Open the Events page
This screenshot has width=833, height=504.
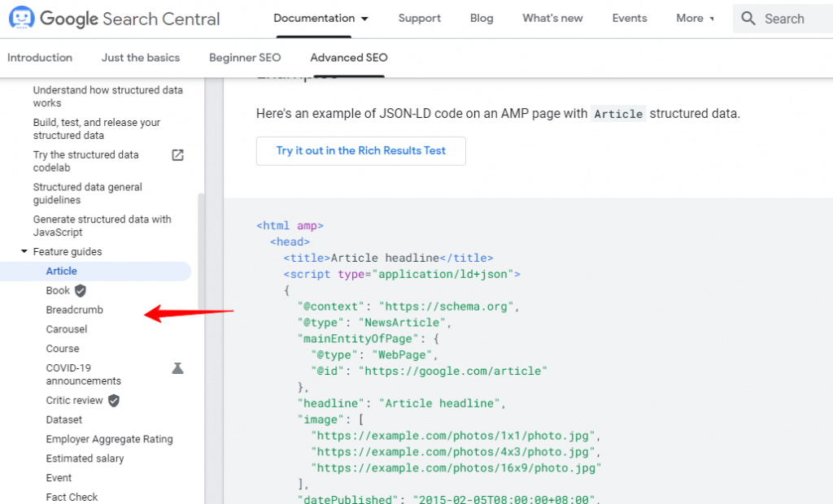pos(630,19)
